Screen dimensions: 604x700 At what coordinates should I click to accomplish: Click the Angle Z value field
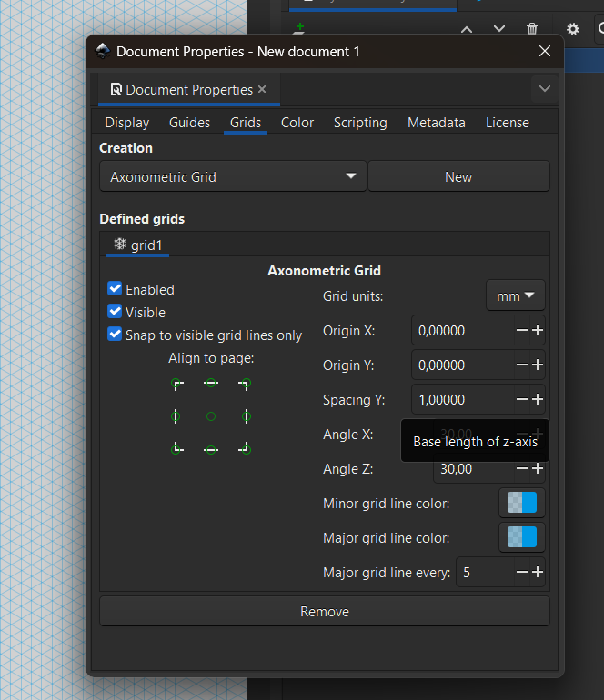474,468
